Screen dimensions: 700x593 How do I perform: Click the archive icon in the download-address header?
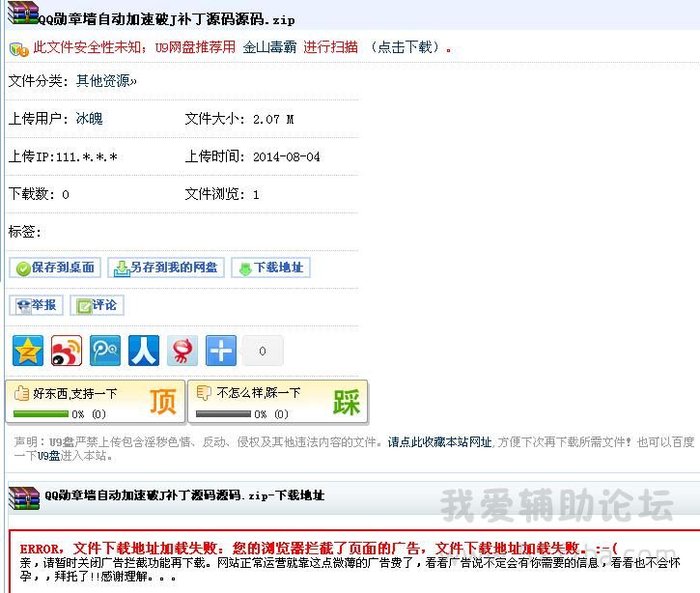pyautogui.click(x=24, y=498)
